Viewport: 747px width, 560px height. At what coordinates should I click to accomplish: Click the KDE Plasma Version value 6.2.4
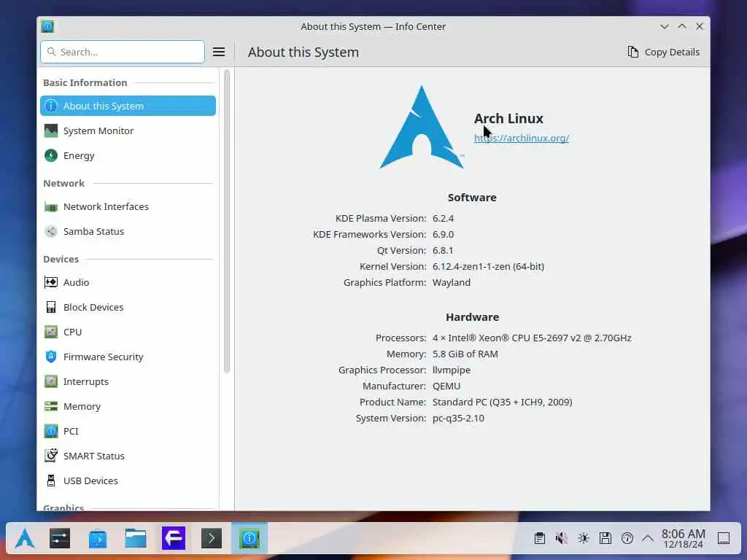pyautogui.click(x=443, y=219)
